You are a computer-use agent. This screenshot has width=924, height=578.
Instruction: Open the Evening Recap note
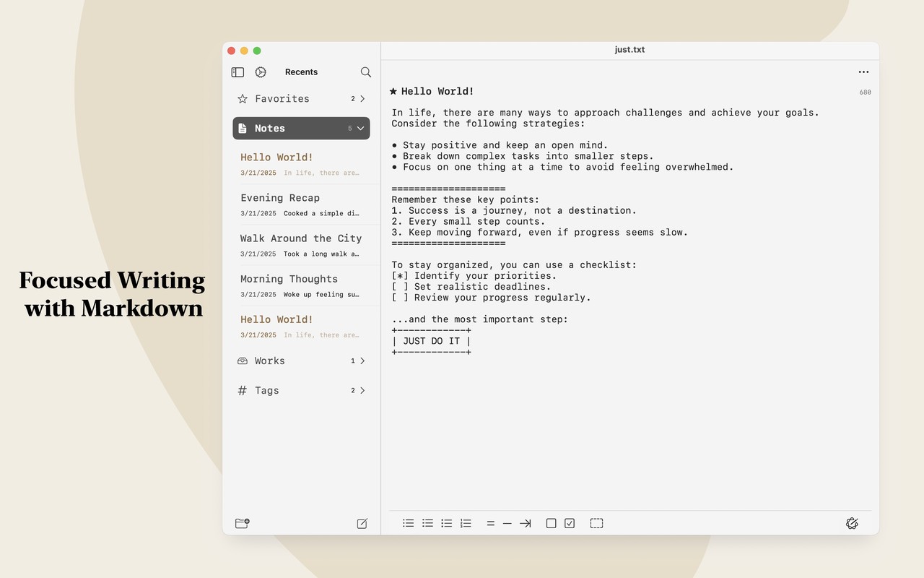[301, 204]
